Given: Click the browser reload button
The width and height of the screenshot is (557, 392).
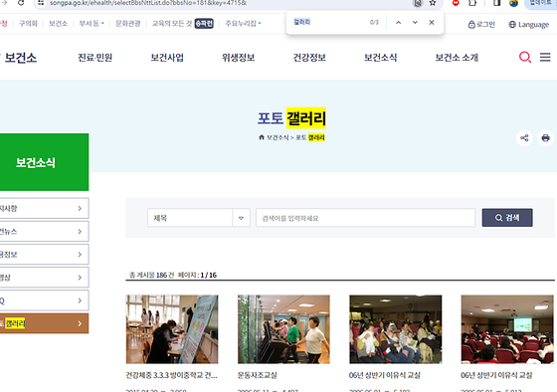Looking at the screenshot, I should pos(21,3).
